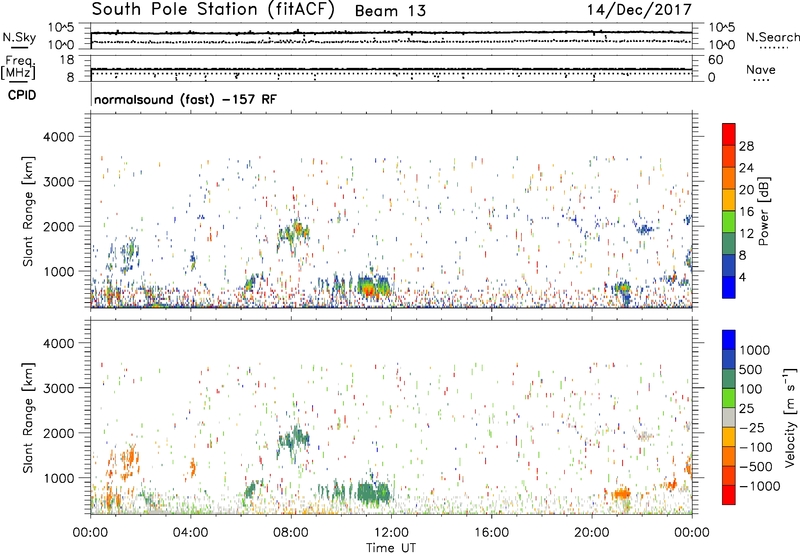Click the 'CPID' row label
800x554 pixels.
pyautogui.click(x=22, y=95)
